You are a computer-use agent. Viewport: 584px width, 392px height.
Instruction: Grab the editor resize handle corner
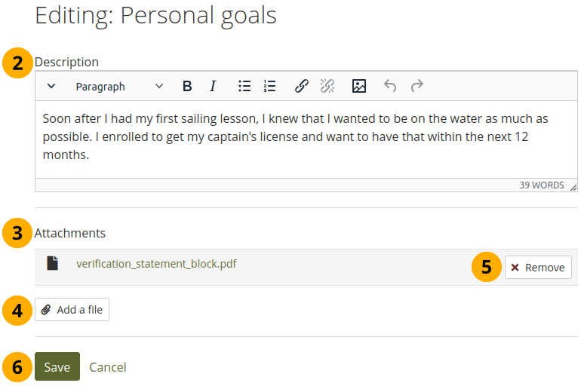click(x=573, y=187)
